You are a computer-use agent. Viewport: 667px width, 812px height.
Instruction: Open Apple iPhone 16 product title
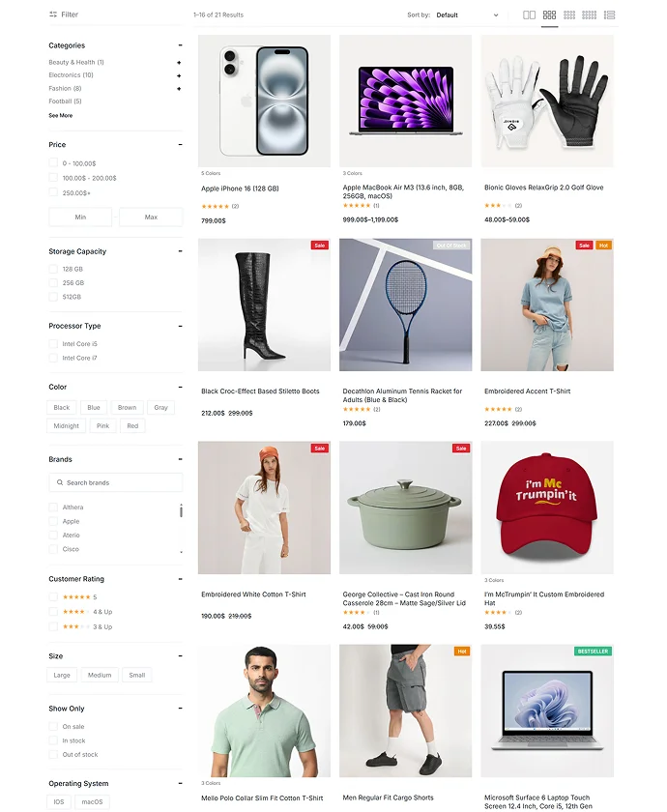pyautogui.click(x=240, y=188)
